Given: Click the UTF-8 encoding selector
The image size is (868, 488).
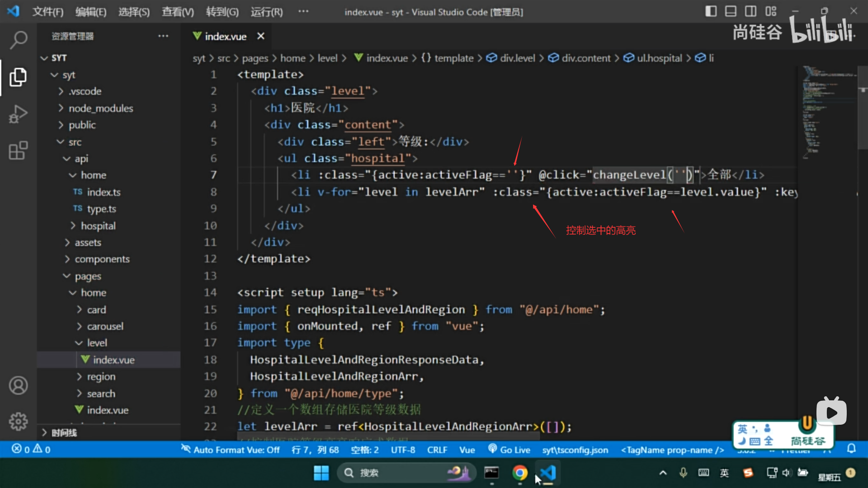Looking at the screenshot, I should coord(403,450).
